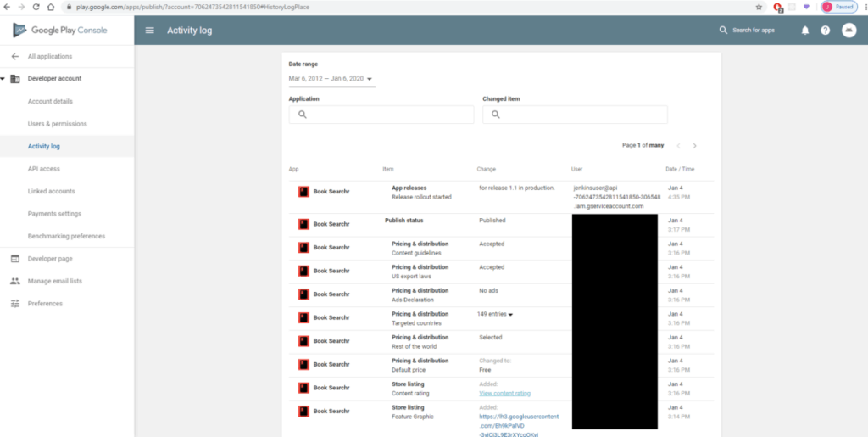Open Users & permissions menu item
Screen dimensions: 868x437
pyautogui.click(x=57, y=124)
